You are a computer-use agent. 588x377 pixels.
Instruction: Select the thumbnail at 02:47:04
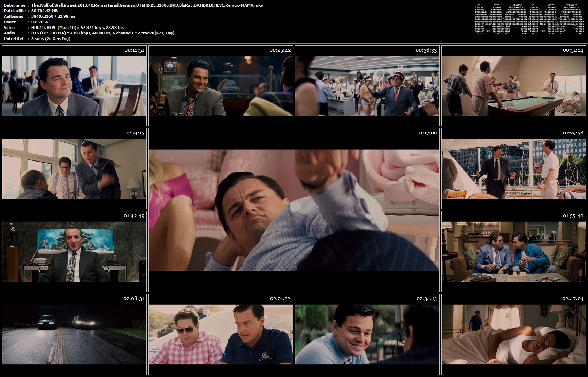513,334
